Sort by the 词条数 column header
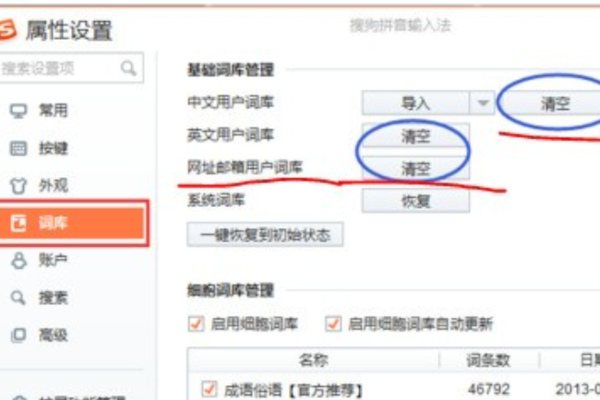The width and height of the screenshot is (600, 400). (488, 360)
